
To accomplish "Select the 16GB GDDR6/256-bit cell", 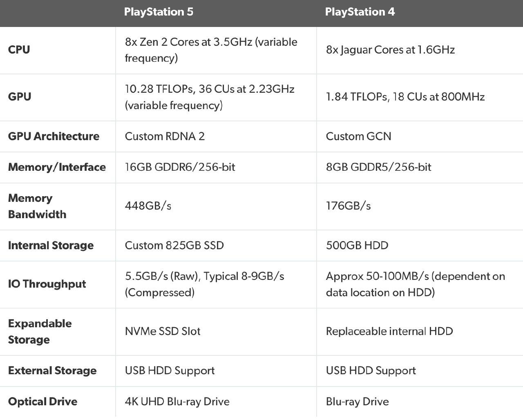I will pos(180,167).
